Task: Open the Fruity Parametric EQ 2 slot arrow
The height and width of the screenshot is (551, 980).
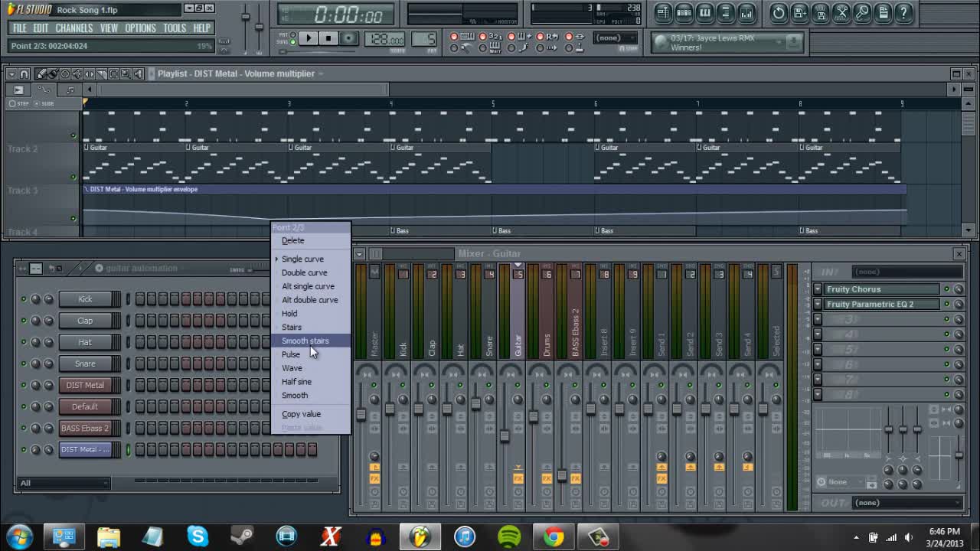Action: pos(818,304)
